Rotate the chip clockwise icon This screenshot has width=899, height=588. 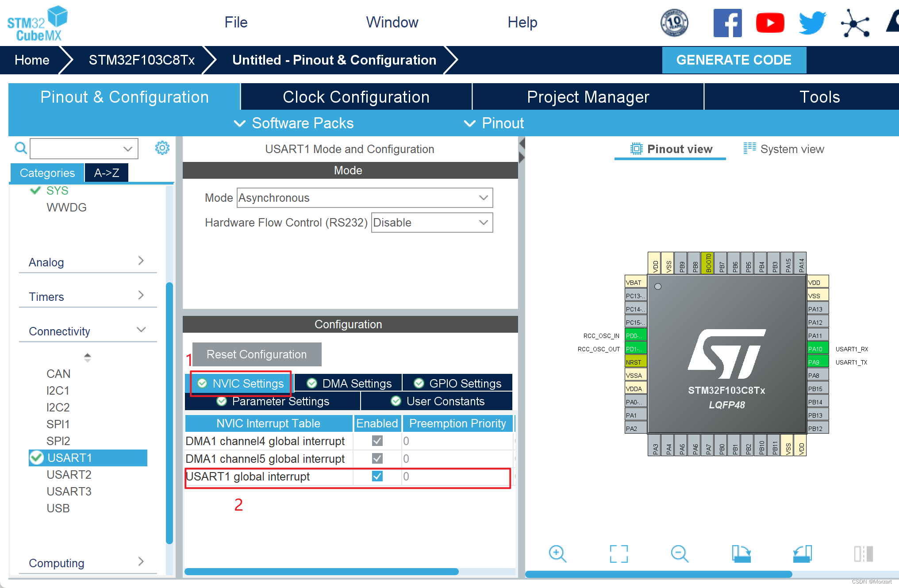click(741, 553)
